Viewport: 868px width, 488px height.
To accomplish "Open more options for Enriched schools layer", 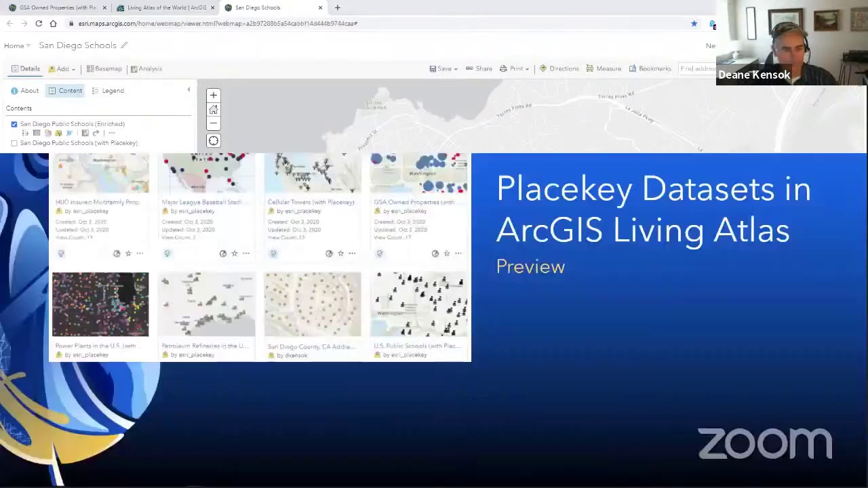I will tap(111, 134).
